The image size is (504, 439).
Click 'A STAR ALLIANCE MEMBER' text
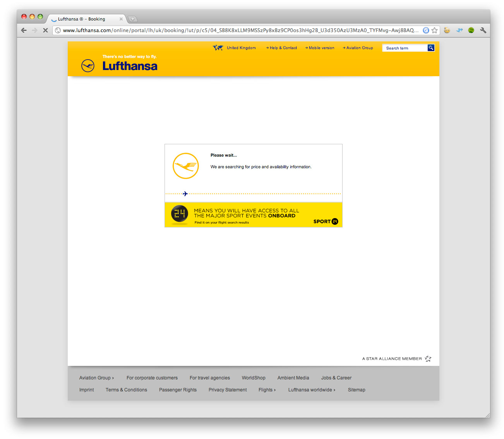[x=392, y=359]
